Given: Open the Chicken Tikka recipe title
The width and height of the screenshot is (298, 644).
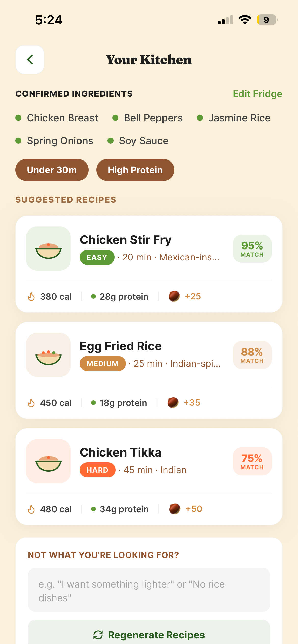Looking at the screenshot, I should [121, 452].
